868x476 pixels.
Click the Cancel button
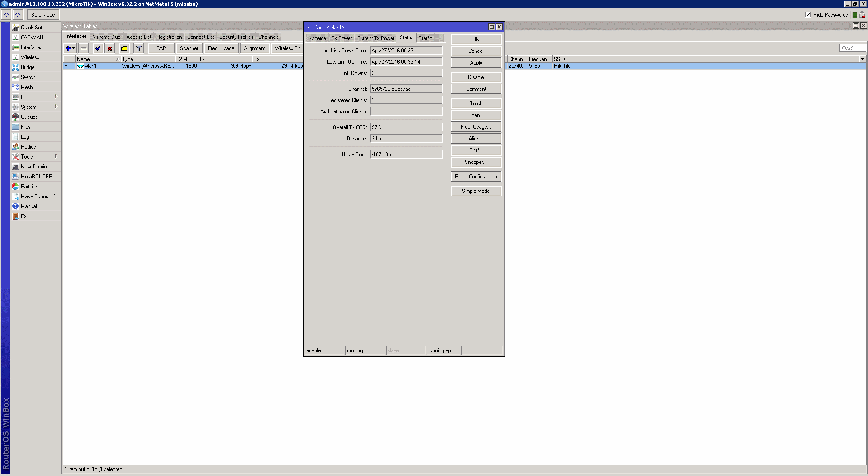[x=476, y=51]
